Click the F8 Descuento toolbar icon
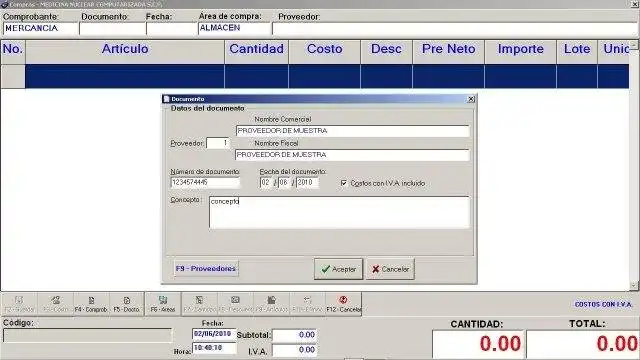Screen dimensions: 640x360 point(235,304)
